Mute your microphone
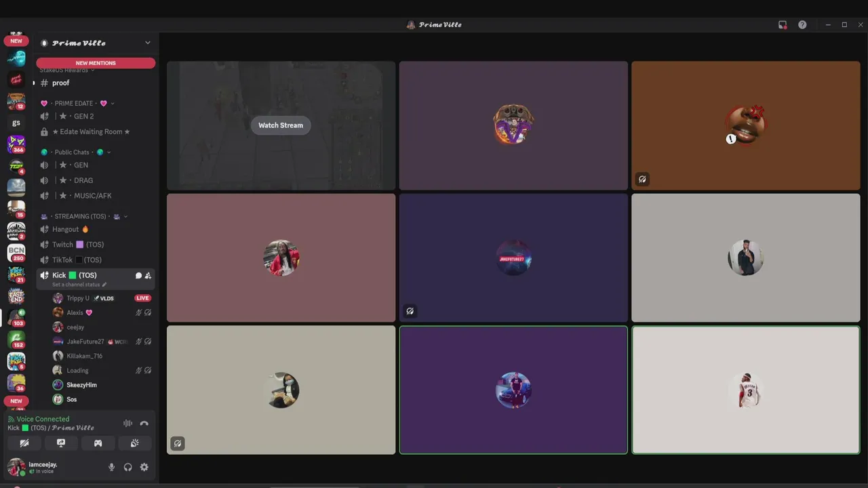Screen dimensions: 868x488 point(112,467)
